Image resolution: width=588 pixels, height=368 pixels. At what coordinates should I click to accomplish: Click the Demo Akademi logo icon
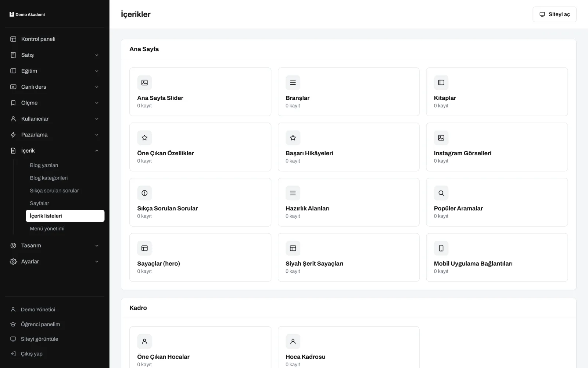click(12, 14)
